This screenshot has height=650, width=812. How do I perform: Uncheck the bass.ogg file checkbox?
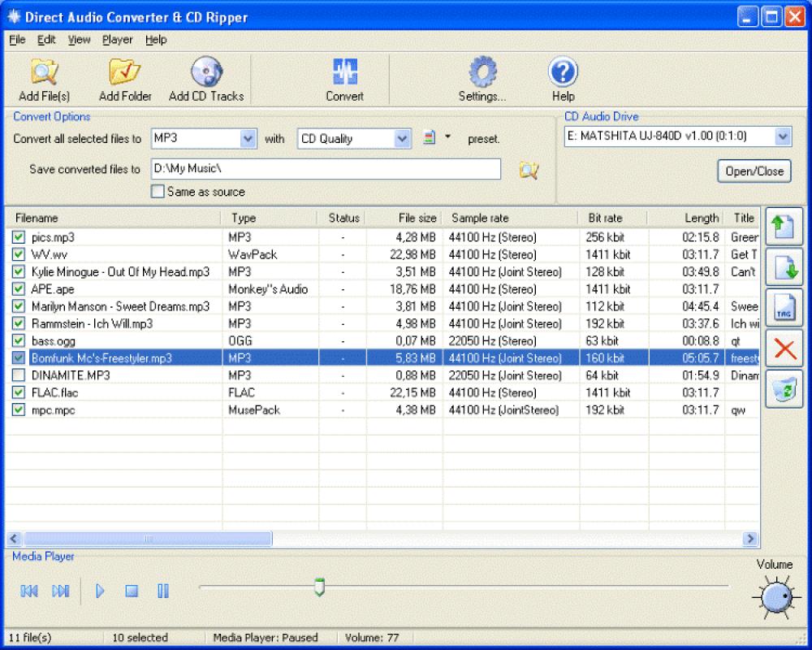coord(18,340)
